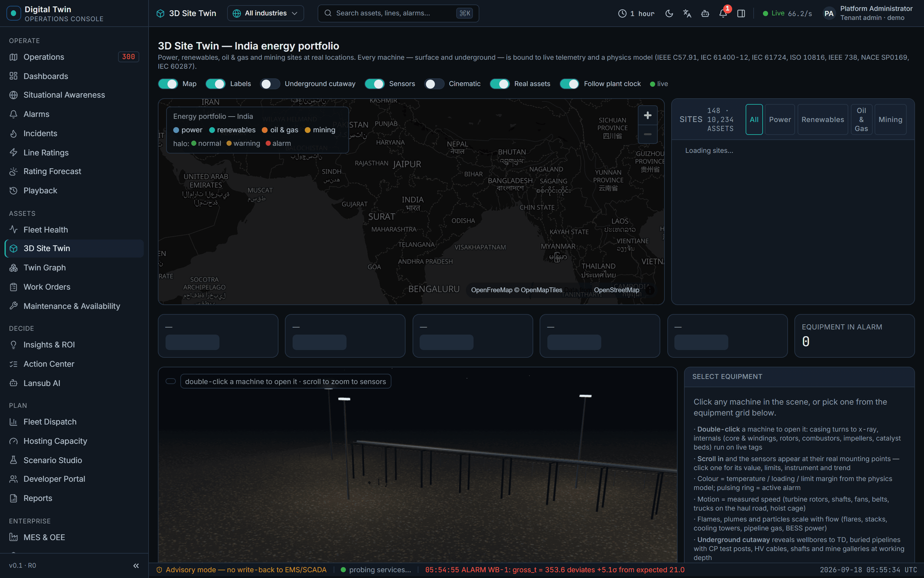Open the 1 hour time range selector
924x578 pixels.
[636, 13]
